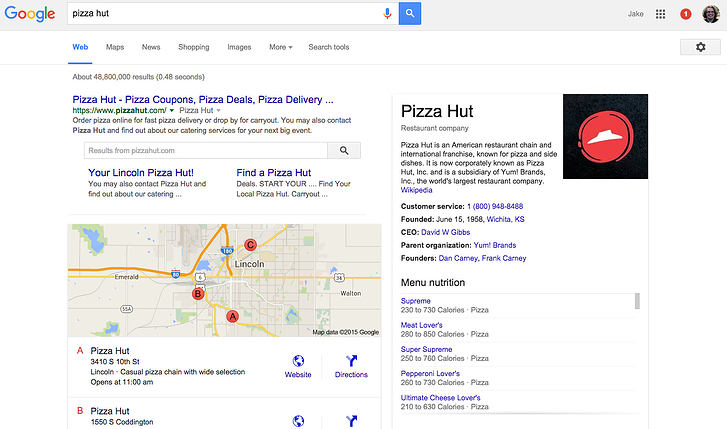The width and height of the screenshot is (727, 429).
Task: Expand the gray Pizza Hut dropdown arrow
Action: point(218,110)
